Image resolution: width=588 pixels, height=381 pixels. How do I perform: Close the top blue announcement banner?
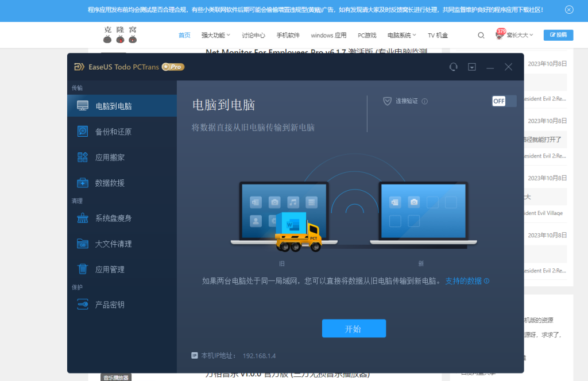click(x=569, y=10)
